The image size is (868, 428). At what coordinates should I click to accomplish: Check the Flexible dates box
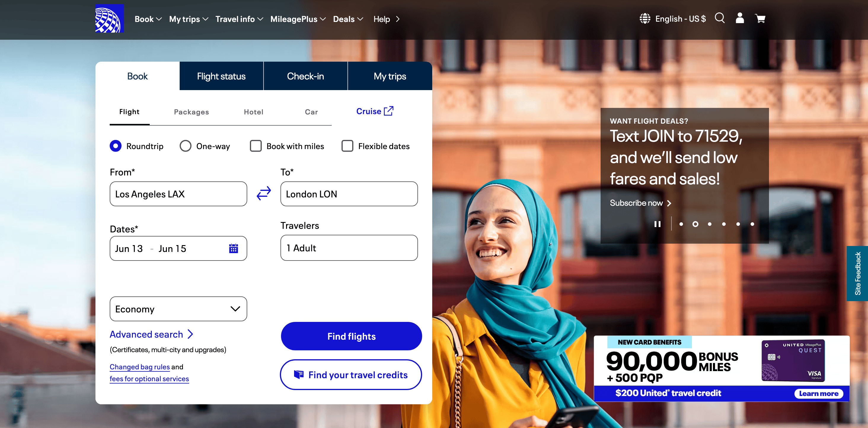(347, 146)
